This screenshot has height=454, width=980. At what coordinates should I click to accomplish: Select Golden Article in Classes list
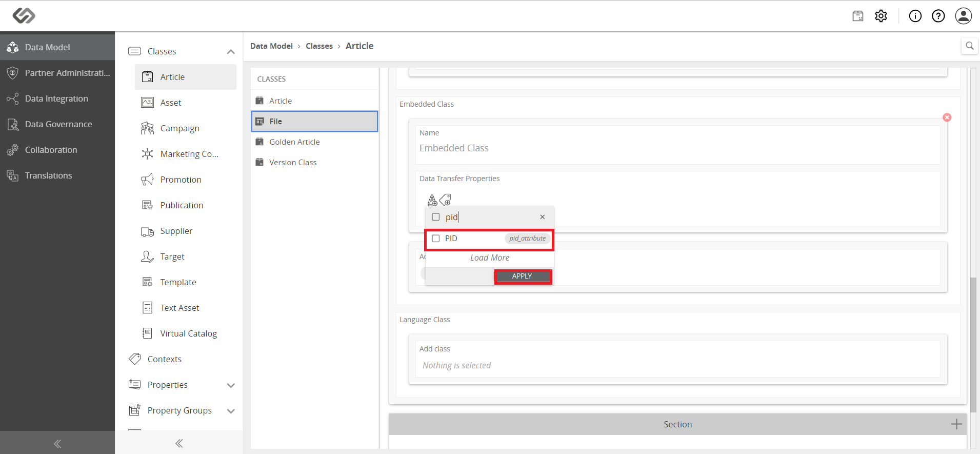click(314, 142)
